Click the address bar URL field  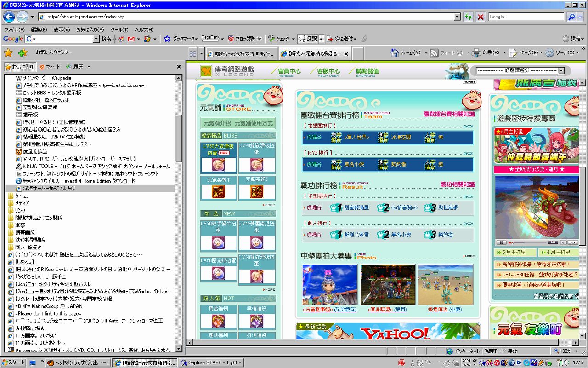(x=246, y=17)
